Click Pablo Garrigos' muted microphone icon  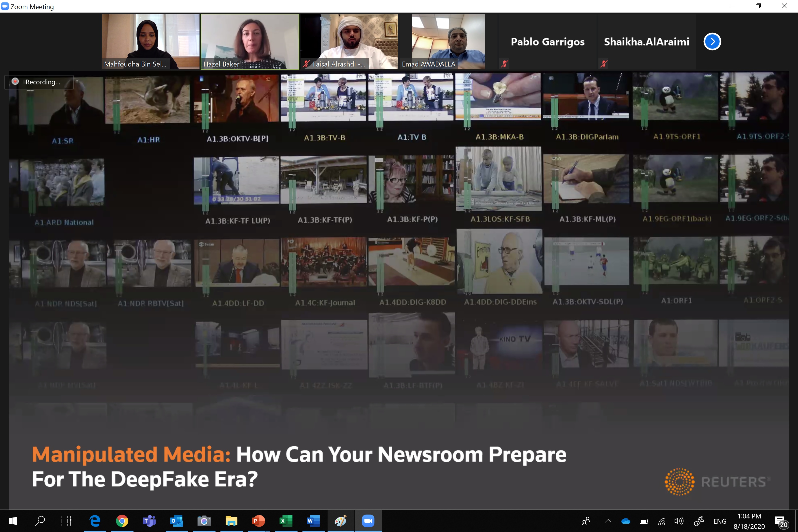(x=504, y=64)
